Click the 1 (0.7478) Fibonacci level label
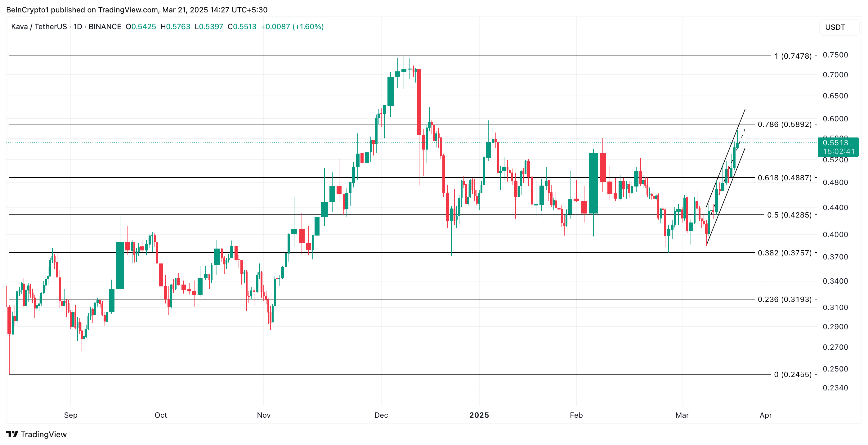This screenshot has height=445, width=868. (793, 56)
